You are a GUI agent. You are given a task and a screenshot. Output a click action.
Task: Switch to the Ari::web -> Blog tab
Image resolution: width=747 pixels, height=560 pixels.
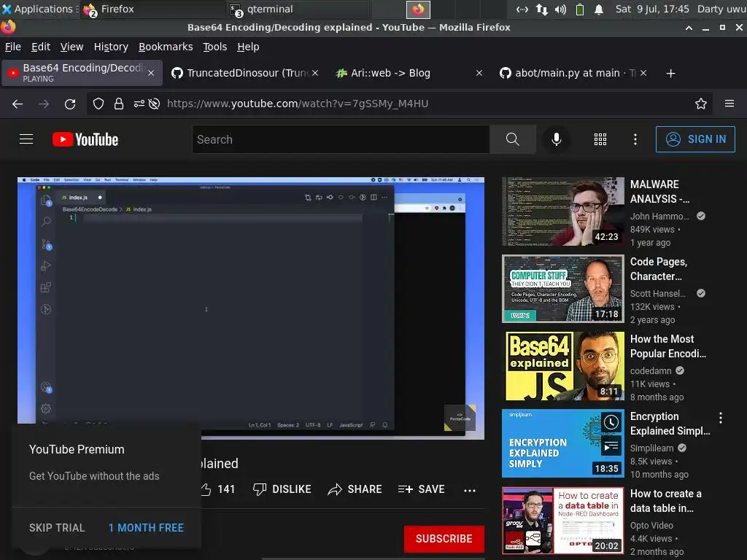coord(410,73)
